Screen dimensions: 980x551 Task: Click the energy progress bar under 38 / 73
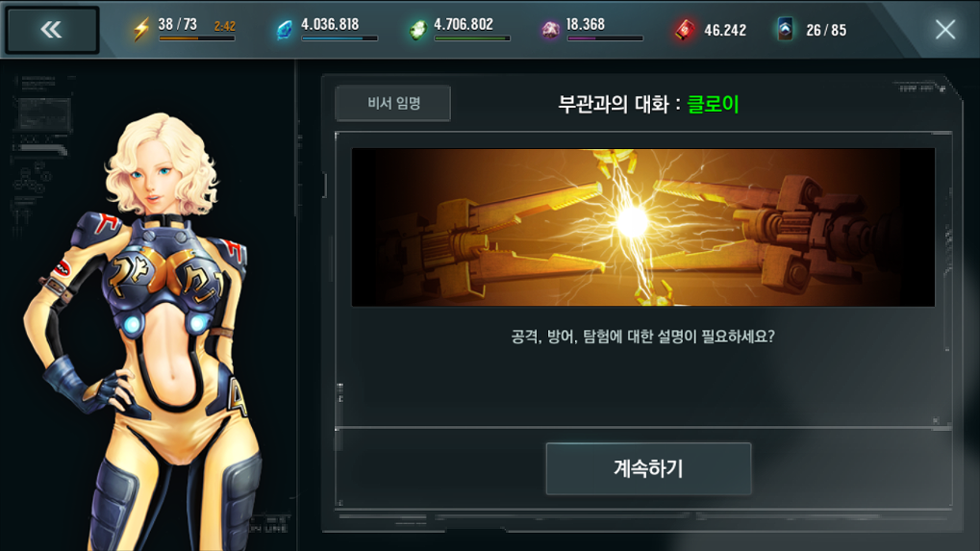[197, 38]
